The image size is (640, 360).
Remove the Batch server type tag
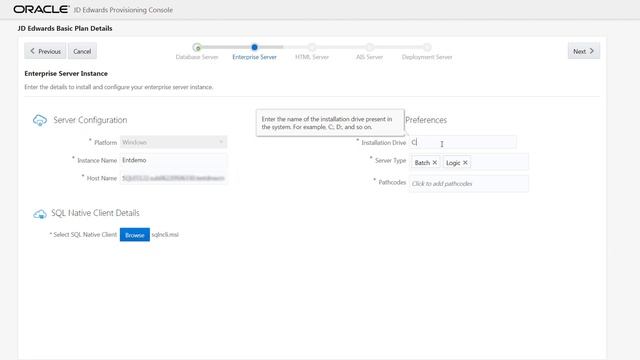point(435,162)
